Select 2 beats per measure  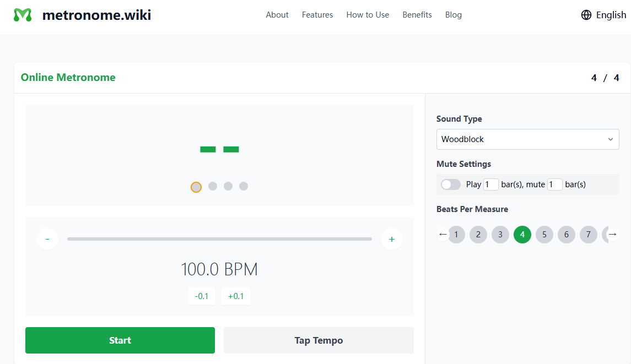(x=478, y=235)
